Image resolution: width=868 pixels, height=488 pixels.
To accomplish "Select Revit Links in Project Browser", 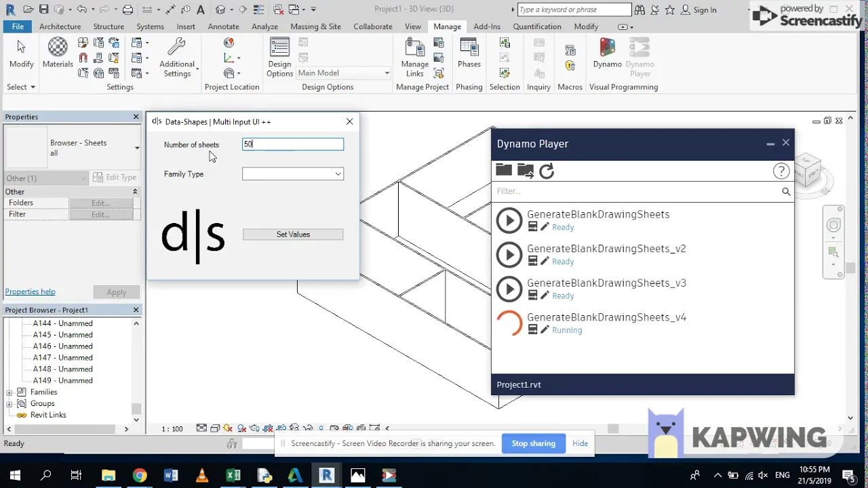I will coord(48,415).
